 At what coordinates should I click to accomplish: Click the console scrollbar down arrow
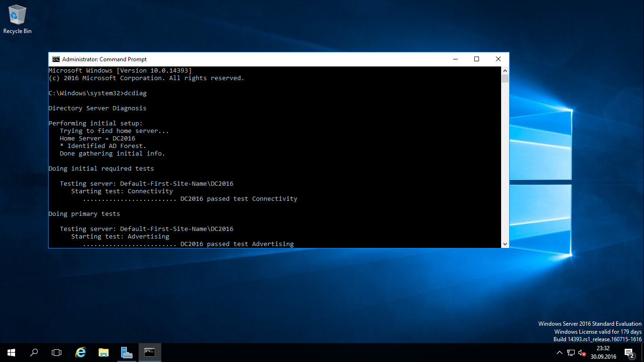pyautogui.click(x=505, y=244)
